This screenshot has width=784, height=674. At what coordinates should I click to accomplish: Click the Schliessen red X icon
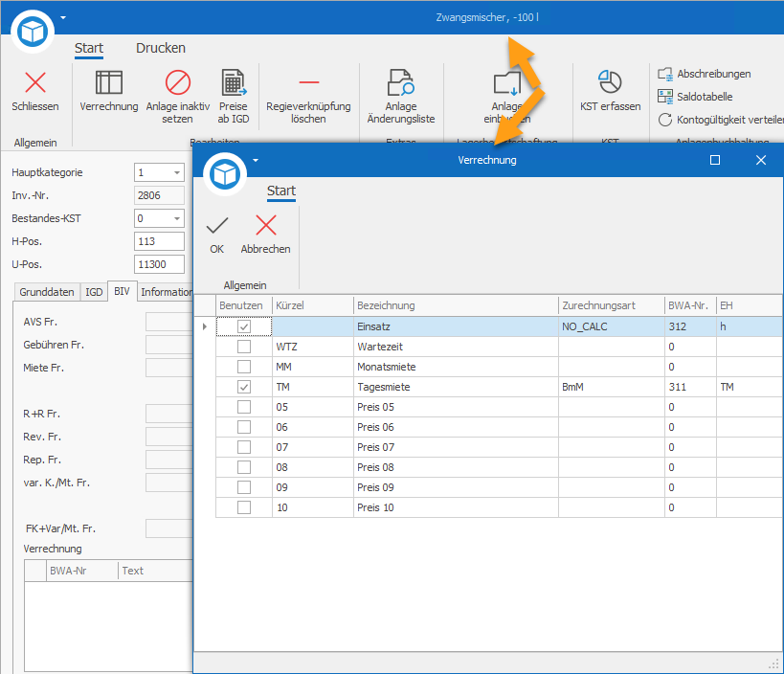[35, 82]
